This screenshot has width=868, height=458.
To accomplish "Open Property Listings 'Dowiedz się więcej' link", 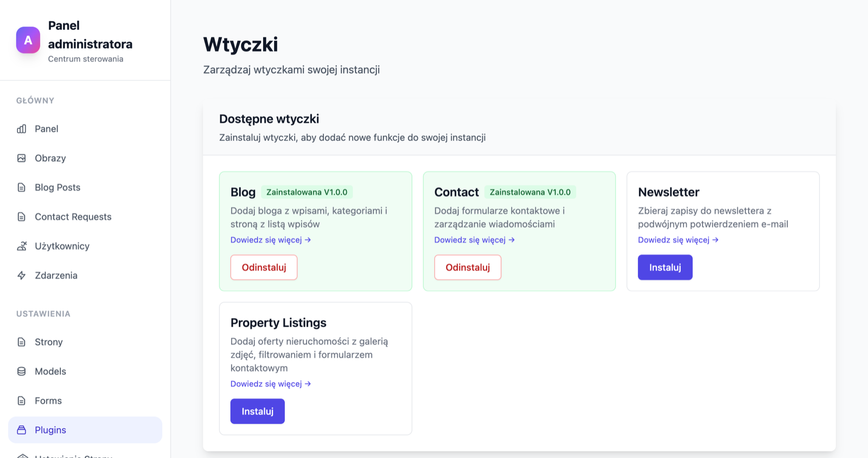I will (x=271, y=384).
